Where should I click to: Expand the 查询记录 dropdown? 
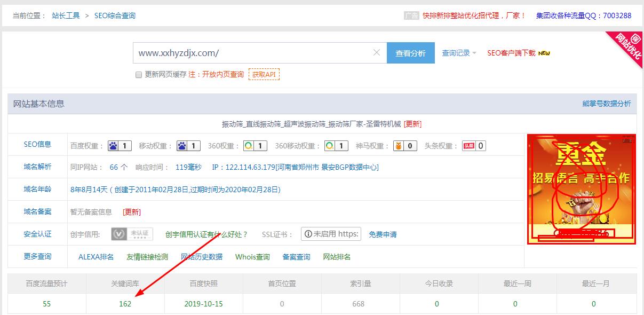(456, 52)
